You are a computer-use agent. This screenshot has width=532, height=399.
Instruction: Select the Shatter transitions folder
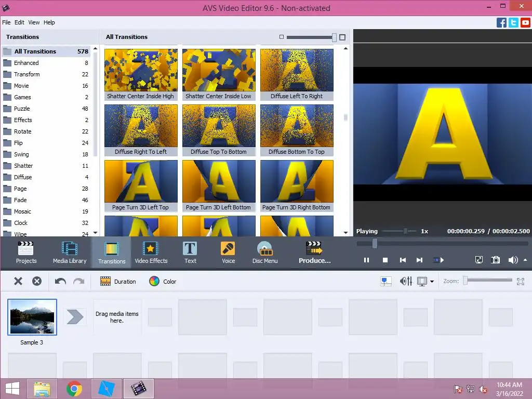point(46,166)
